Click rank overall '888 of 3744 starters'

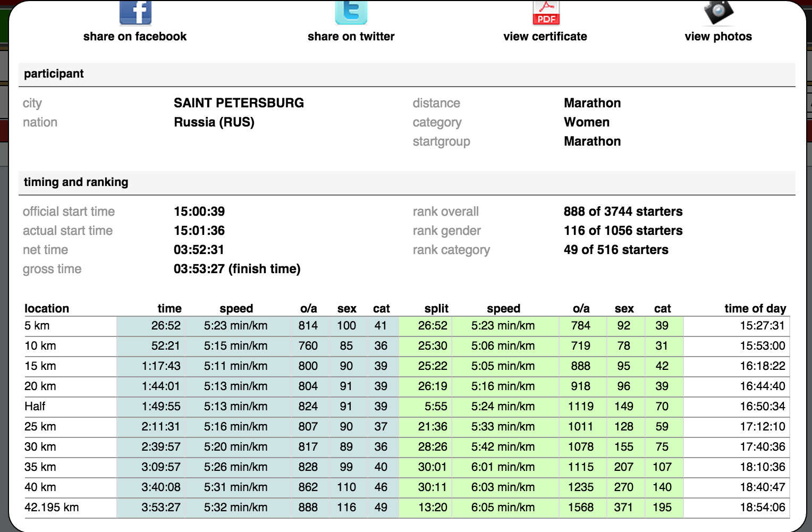tap(623, 212)
